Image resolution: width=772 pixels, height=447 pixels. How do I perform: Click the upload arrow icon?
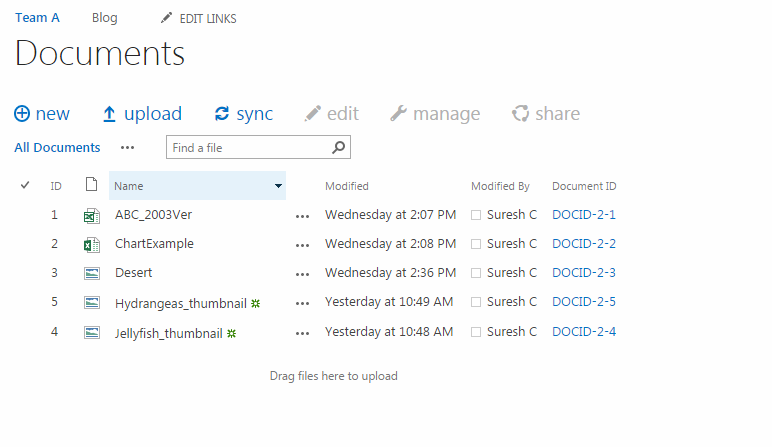110,114
